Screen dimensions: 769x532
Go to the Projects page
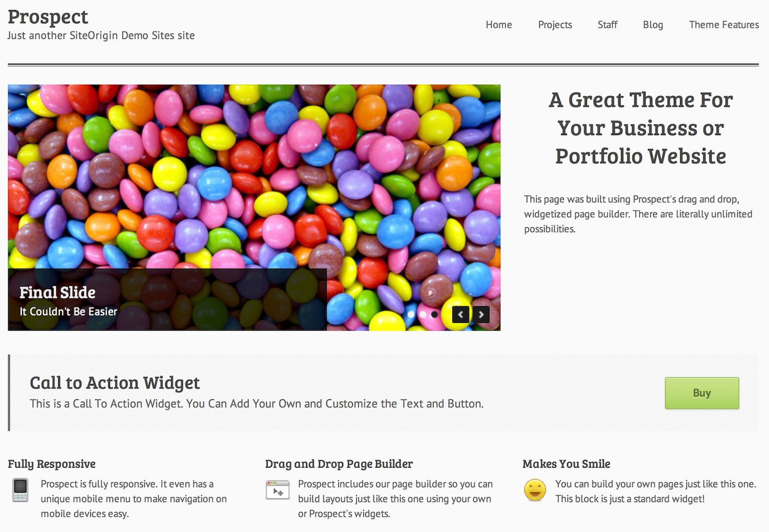coord(555,25)
